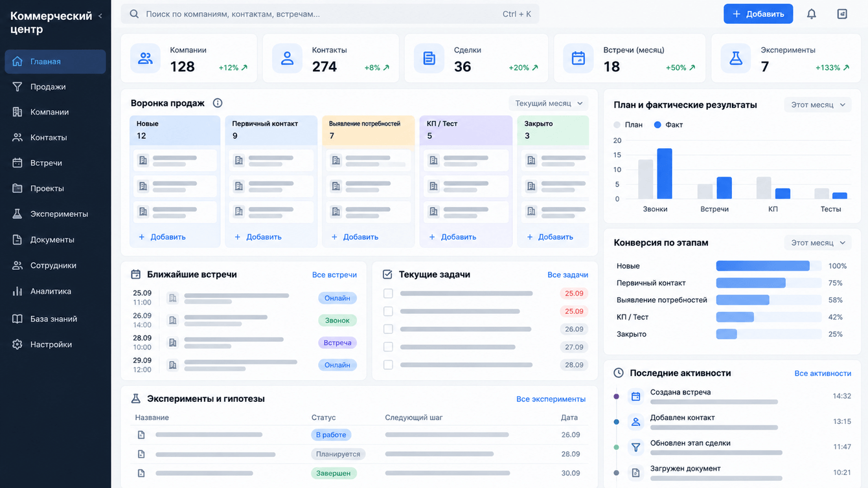Click the calendar icon next to Создана встреча

point(635,396)
